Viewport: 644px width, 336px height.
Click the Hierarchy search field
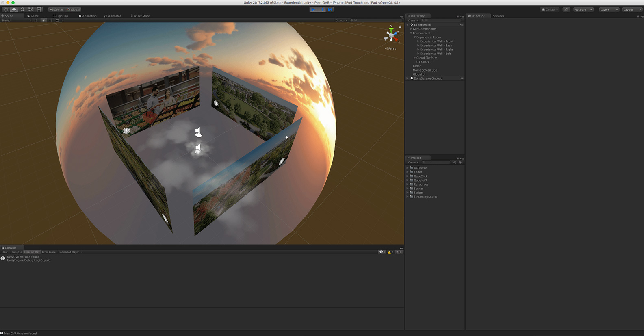tap(441, 20)
